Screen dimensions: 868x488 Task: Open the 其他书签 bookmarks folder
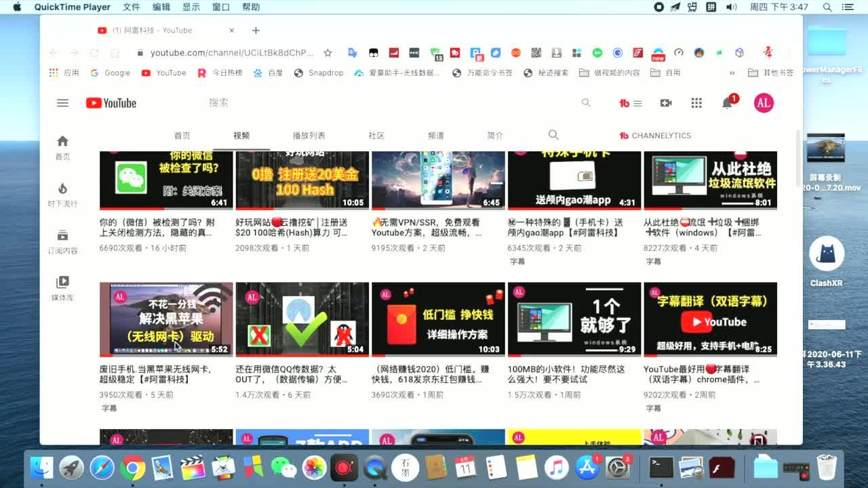pyautogui.click(x=771, y=73)
